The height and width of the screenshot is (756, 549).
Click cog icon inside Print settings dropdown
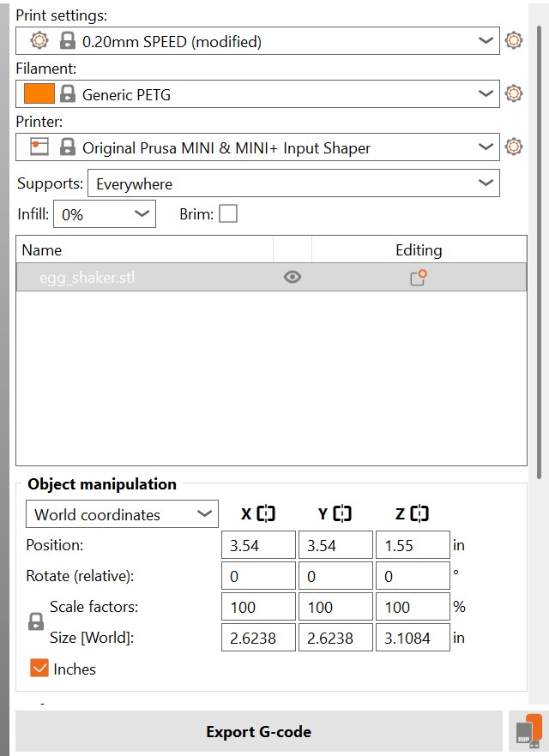pyautogui.click(x=39, y=40)
